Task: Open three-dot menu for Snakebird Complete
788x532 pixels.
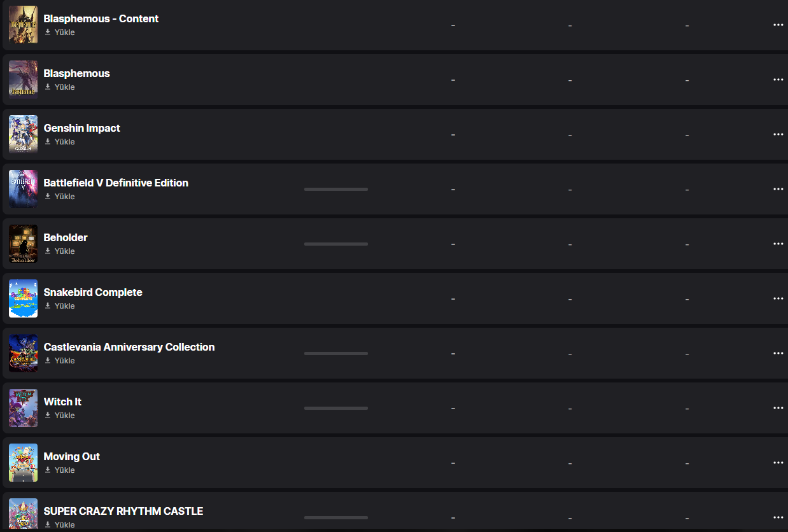Action: (x=778, y=298)
